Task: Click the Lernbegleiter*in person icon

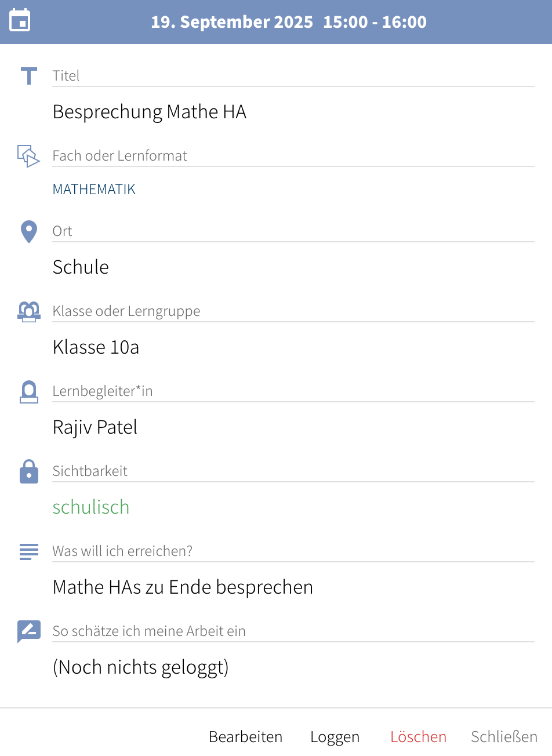Action: [28, 392]
